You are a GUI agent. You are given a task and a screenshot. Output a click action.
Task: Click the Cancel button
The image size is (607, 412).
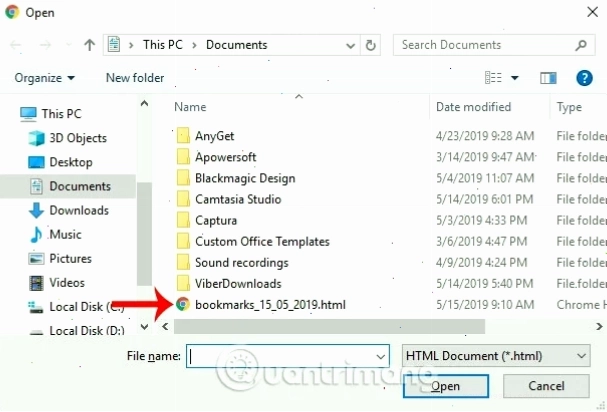(546, 386)
